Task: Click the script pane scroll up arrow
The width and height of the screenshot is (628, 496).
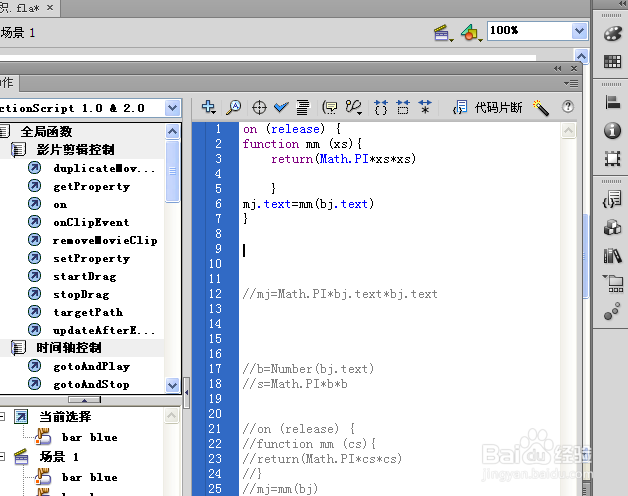Action: pyautogui.click(x=568, y=130)
